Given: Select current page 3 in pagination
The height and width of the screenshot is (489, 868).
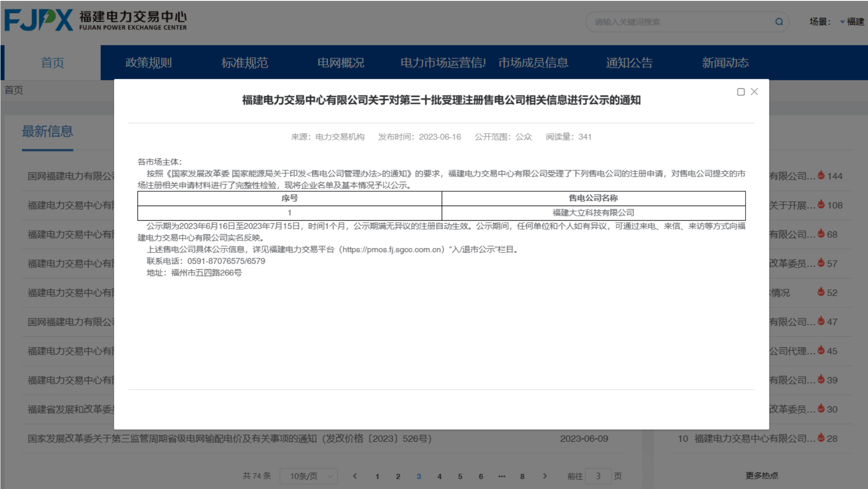Looking at the screenshot, I should point(419,476).
